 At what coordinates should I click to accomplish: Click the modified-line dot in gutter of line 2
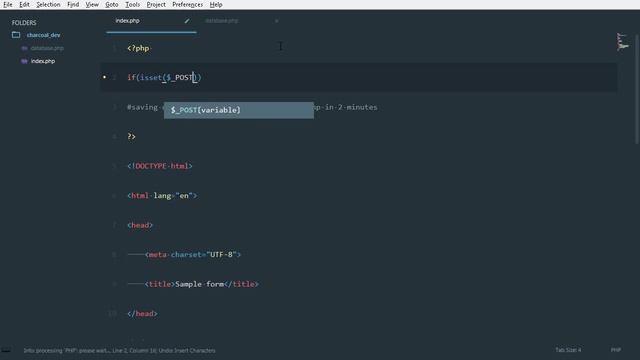(104, 77)
